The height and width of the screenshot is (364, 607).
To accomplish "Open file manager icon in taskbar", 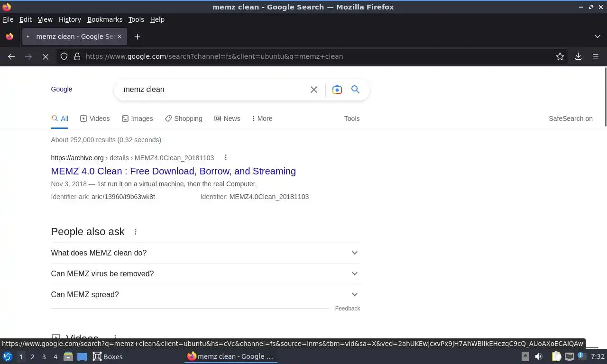I will (x=68, y=356).
